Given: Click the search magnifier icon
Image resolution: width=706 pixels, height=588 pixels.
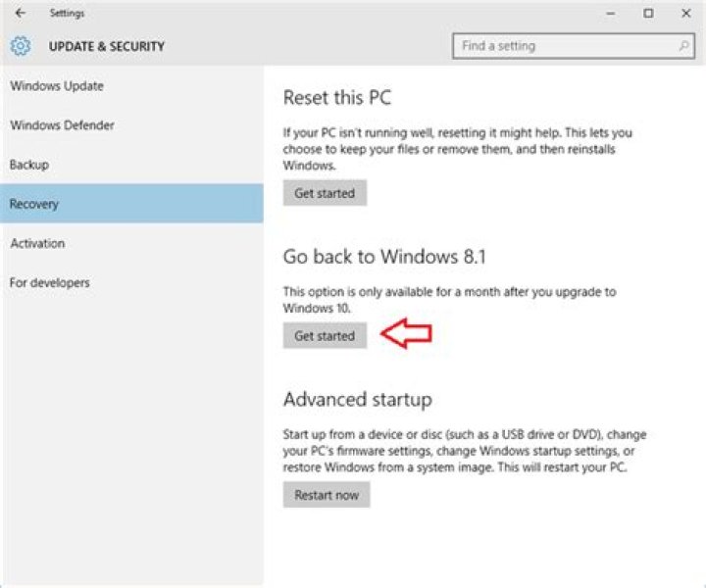Looking at the screenshot, I should tap(683, 45).
